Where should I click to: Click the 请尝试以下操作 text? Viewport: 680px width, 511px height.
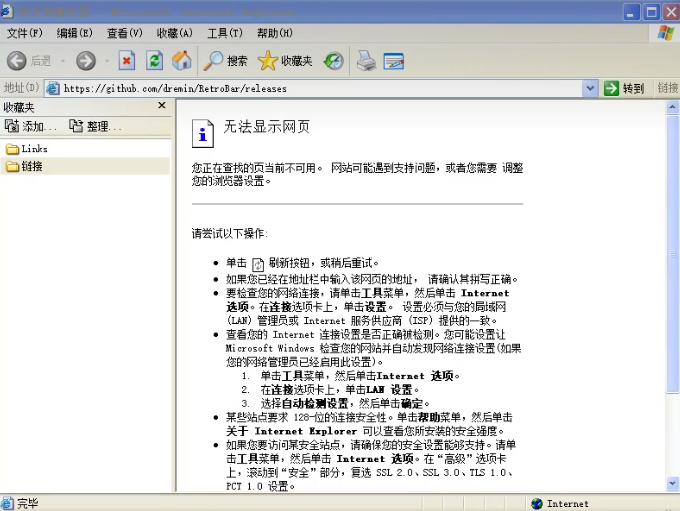tap(230, 233)
